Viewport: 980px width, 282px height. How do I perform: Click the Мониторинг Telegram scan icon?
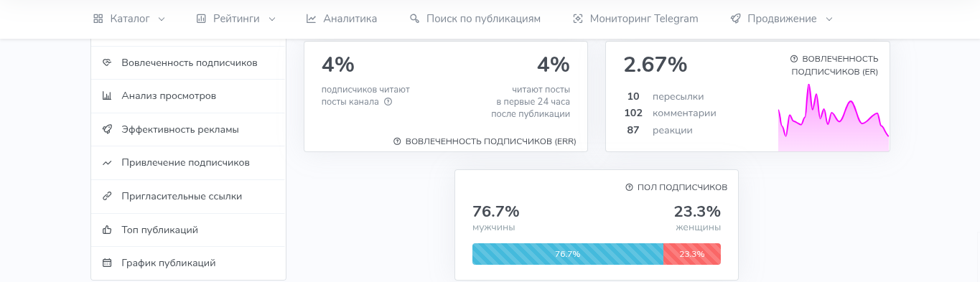[578, 19]
